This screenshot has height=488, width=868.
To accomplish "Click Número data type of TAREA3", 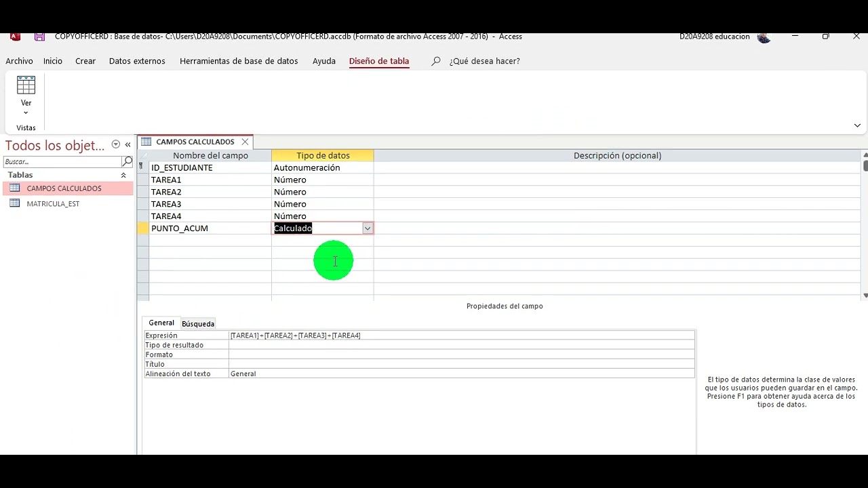I will 323,204.
